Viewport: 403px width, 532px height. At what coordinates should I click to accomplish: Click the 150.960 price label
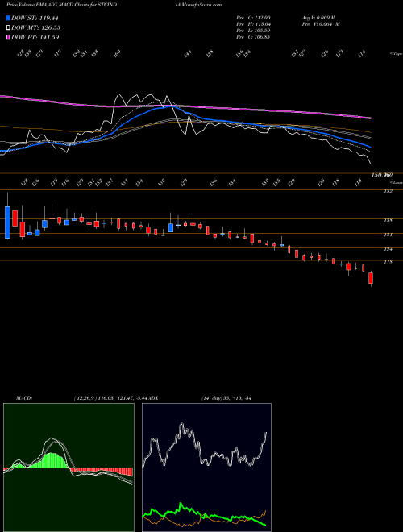382,175
